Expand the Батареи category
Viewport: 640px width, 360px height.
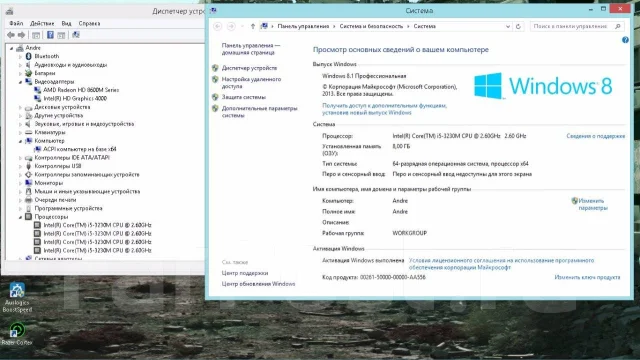(x=20, y=73)
